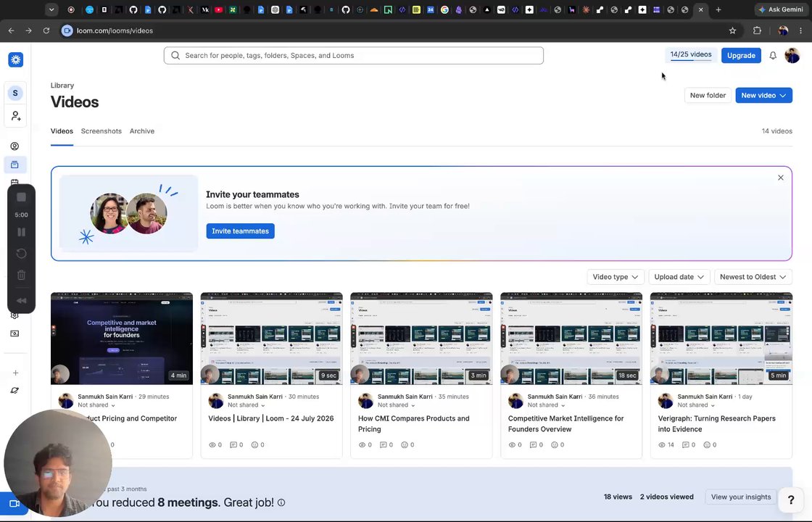
Task: Restart the recording using circular arrow
Action: pos(21,253)
